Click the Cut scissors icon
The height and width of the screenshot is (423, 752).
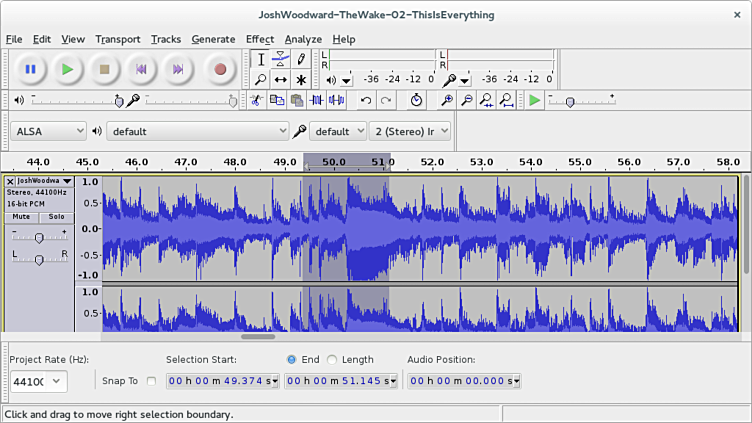[257, 100]
